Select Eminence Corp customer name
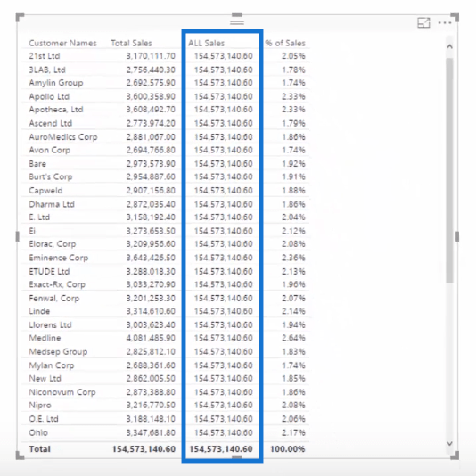 pyautogui.click(x=59, y=258)
